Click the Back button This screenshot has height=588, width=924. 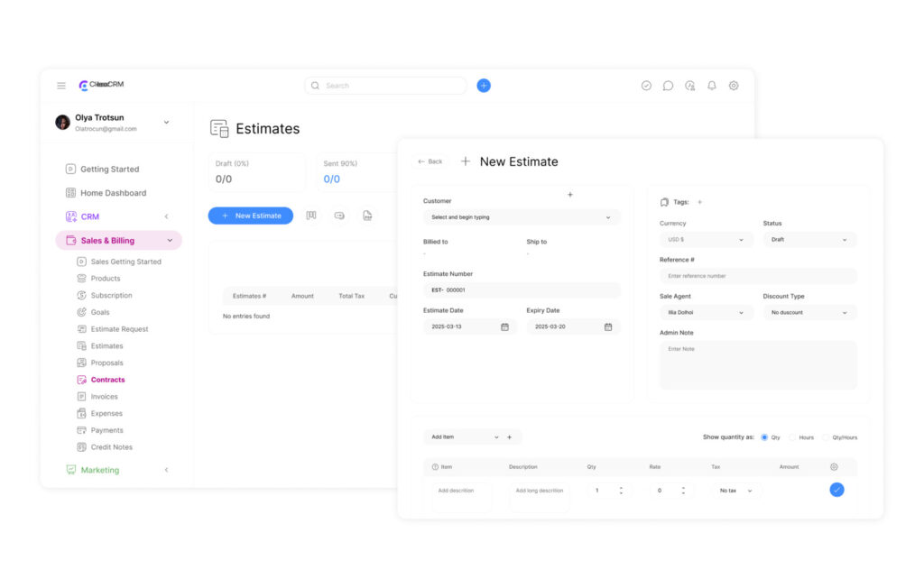[x=430, y=161]
